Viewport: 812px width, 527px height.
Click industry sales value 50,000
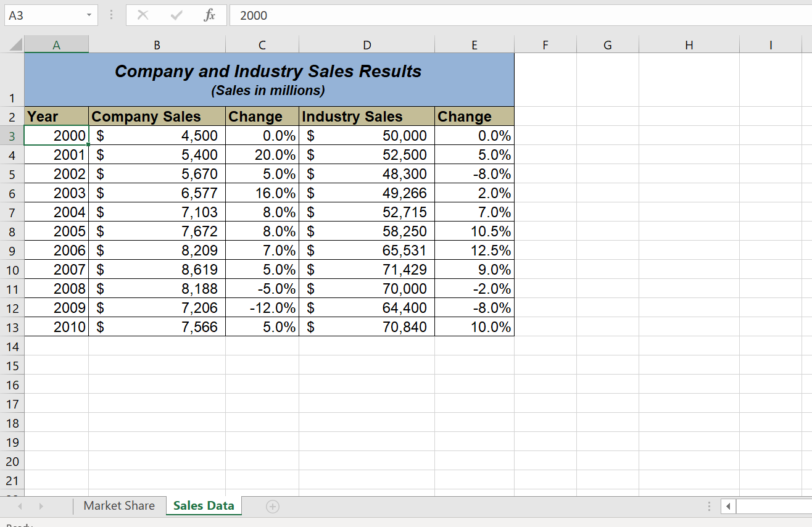coord(367,135)
